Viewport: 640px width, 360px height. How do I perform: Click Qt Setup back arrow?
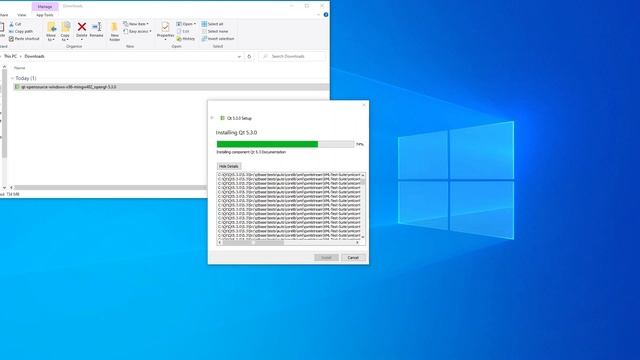(212, 118)
